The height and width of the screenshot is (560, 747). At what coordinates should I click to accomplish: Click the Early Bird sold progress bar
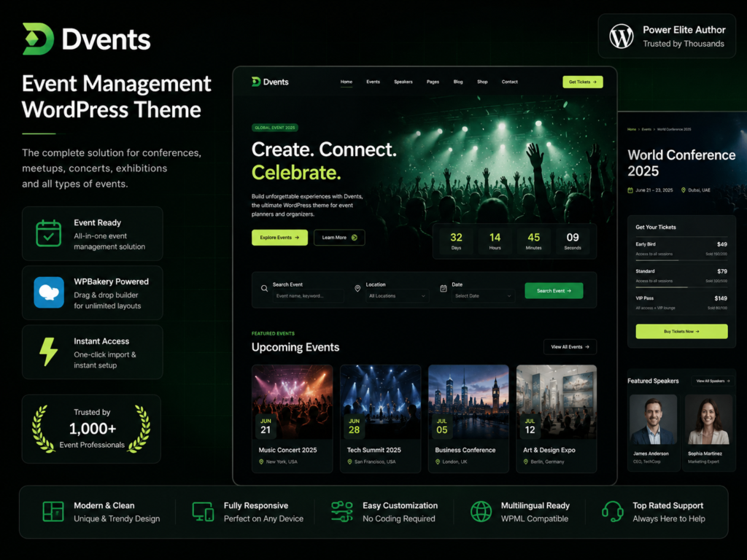point(681,260)
